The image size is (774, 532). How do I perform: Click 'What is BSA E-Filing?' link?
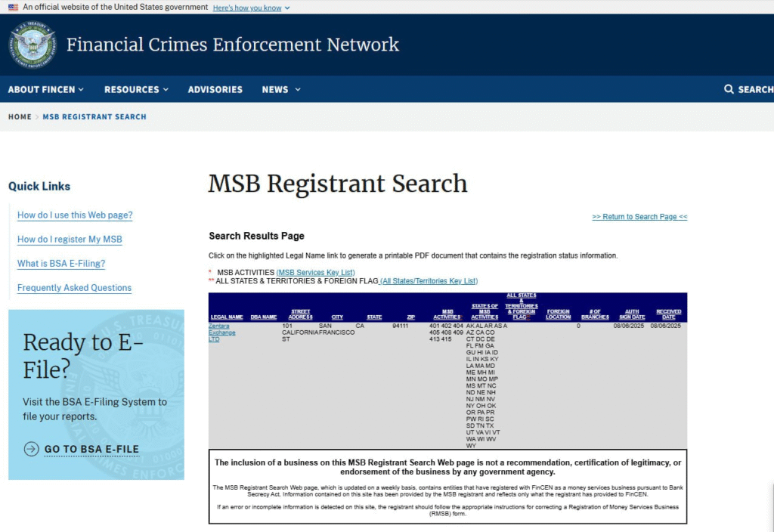61,264
